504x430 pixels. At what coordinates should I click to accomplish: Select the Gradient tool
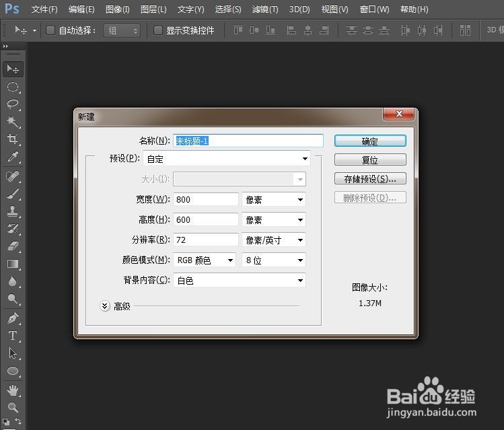(x=13, y=264)
